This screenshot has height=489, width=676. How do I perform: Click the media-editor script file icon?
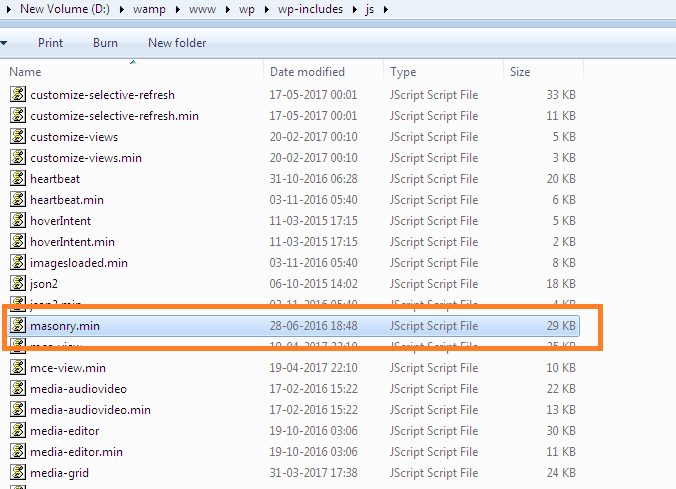(18, 430)
